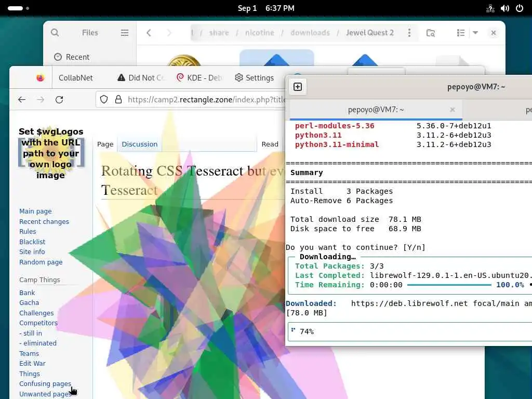Open the Things link
532x399 pixels.
tap(30, 374)
